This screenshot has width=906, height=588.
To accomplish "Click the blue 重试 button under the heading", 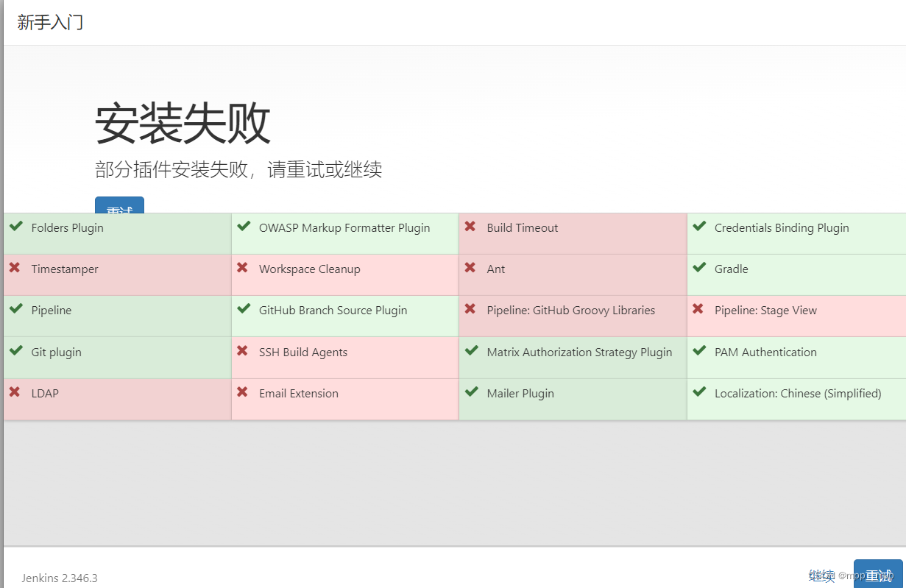I will click(x=119, y=205).
